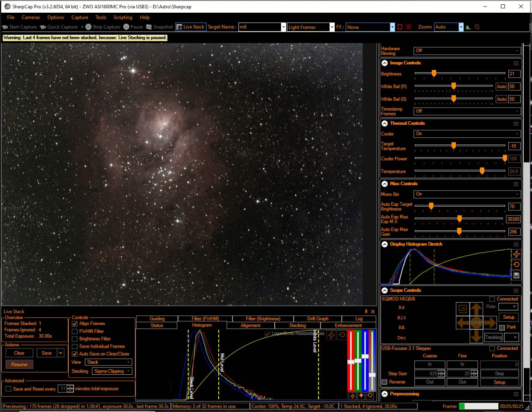Toggle Save Individual Frames option

tap(74, 347)
